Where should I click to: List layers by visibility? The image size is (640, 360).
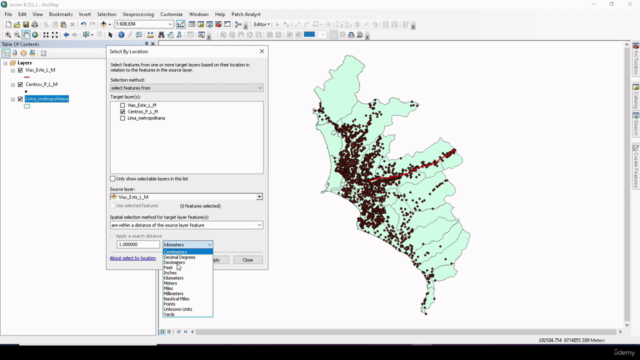click(23, 53)
